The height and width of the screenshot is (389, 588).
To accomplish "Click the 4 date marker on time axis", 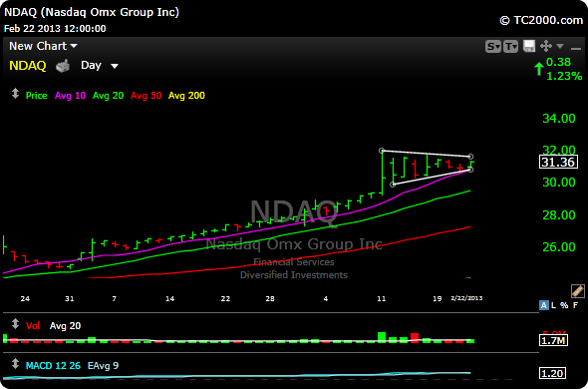I will click(x=326, y=299).
